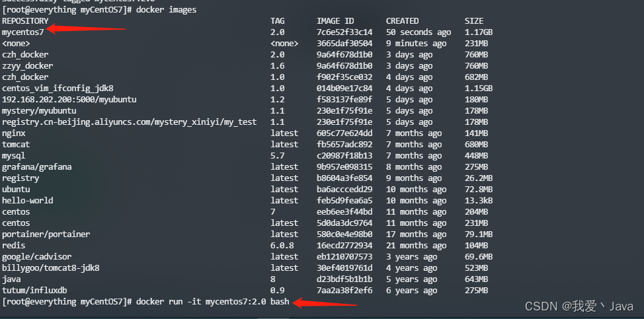Select the zzyy_docker repository name
This screenshot has width=644, height=319.
(x=28, y=65)
